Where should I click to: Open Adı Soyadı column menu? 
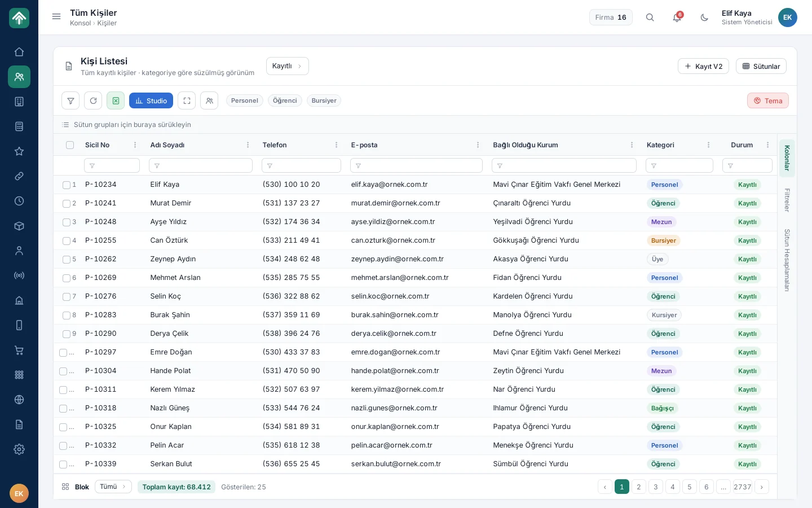click(x=248, y=145)
